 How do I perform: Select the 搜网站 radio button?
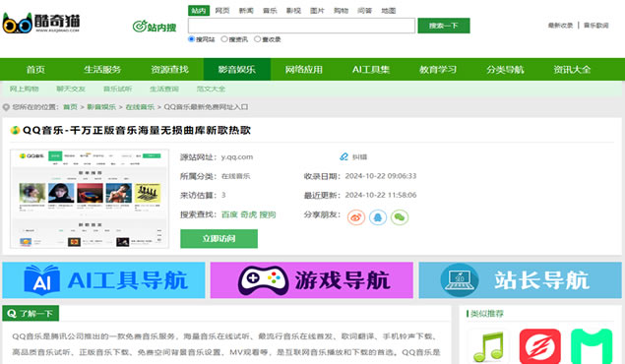point(191,39)
